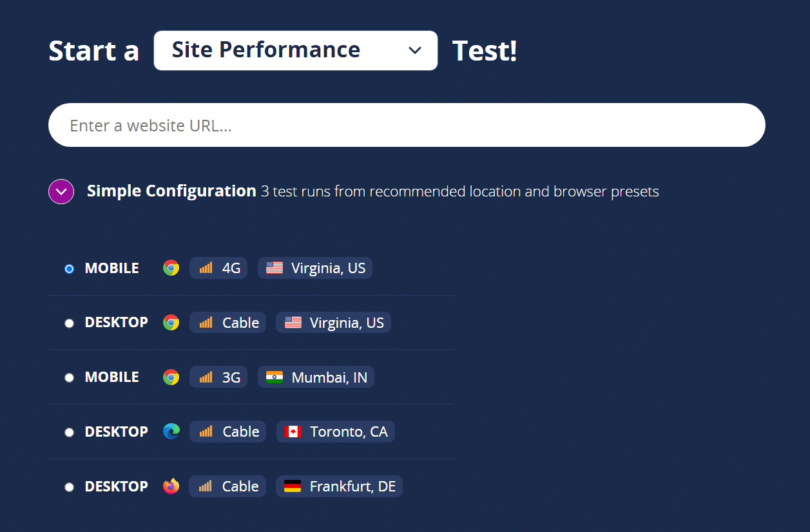The image size is (810, 532).
Task: Click the website URL input field
Action: [x=406, y=125]
